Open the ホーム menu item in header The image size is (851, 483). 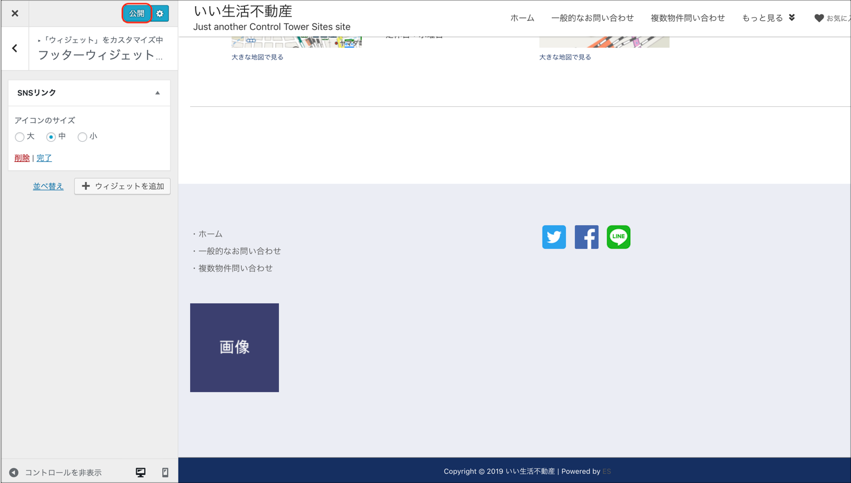(522, 18)
